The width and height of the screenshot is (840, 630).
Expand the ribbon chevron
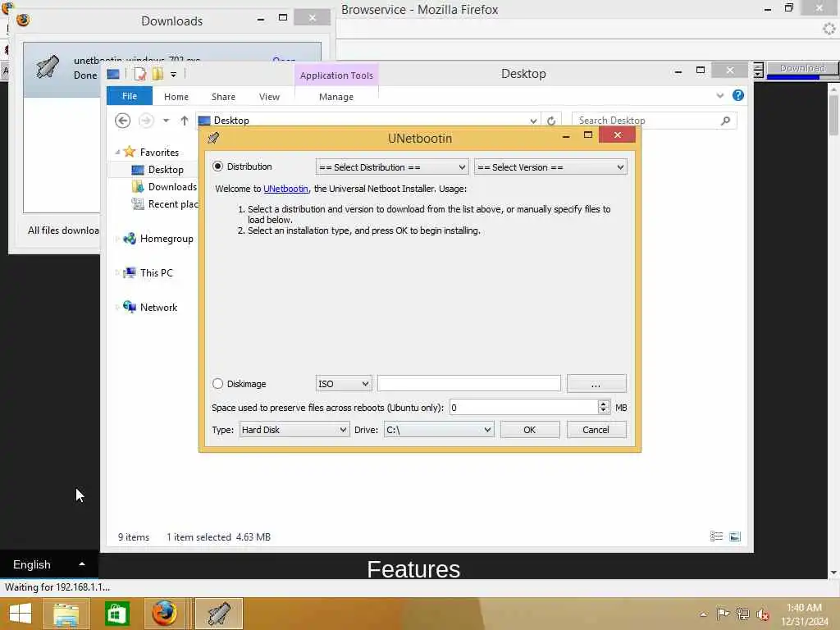coord(720,96)
